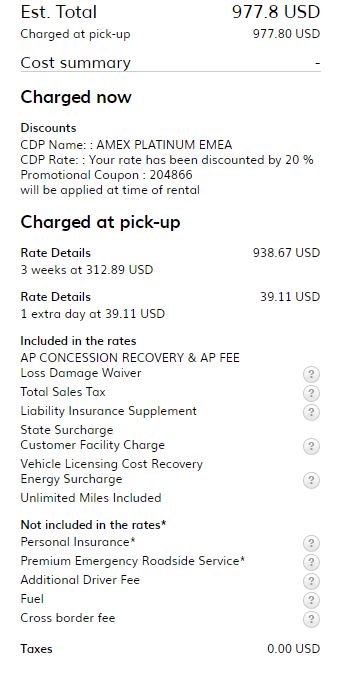The height and width of the screenshot is (673, 363).
Task: Show Fuel help question mark
Action: click(311, 600)
